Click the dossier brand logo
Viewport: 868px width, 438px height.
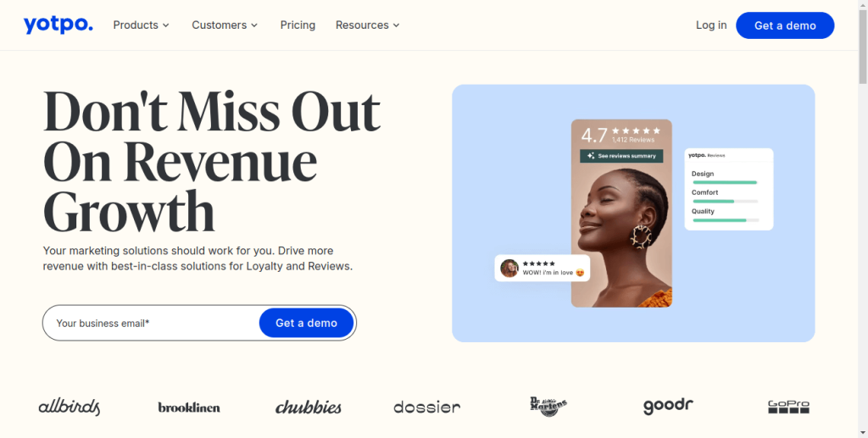(x=427, y=408)
